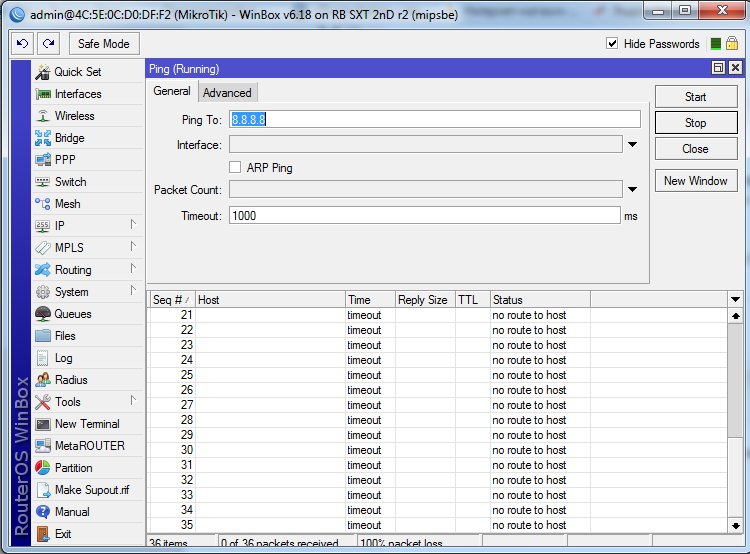Click the Close button in Ping panel
The width and height of the screenshot is (750, 554).
pyautogui.click(x=695, y=149)
